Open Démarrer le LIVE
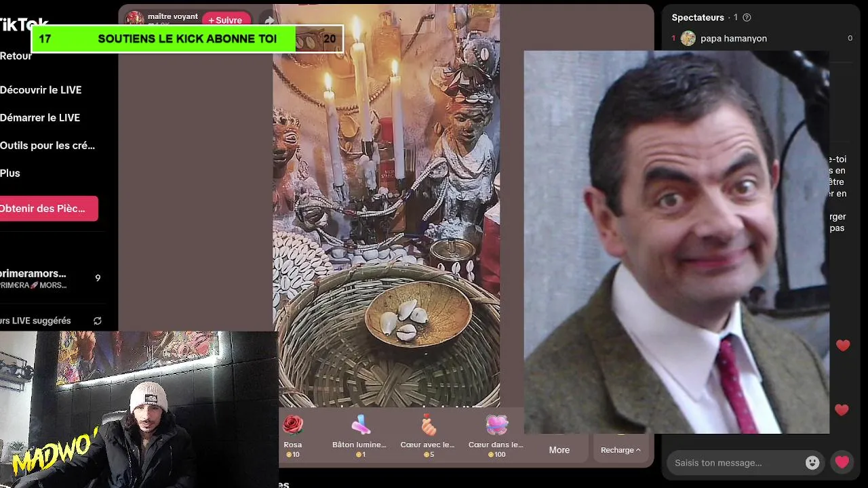Image resolution: width=868 pixels, height=488 pixels. point(40,117)
